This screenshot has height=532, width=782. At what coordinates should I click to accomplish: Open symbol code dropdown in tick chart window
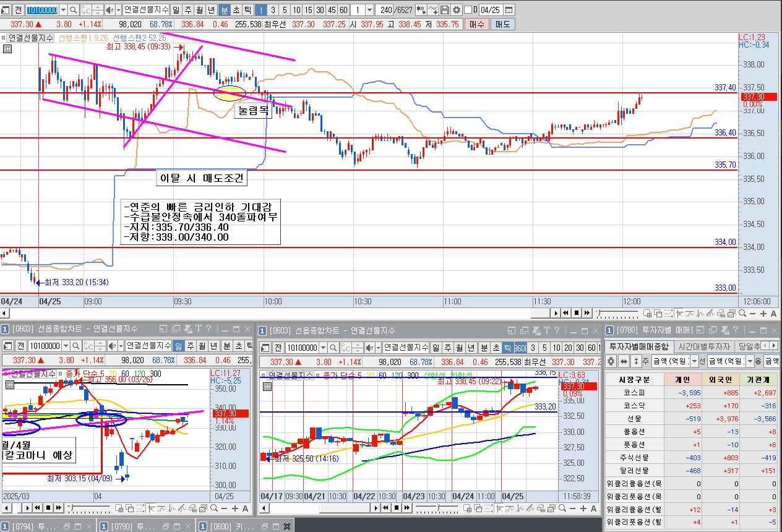322,347
